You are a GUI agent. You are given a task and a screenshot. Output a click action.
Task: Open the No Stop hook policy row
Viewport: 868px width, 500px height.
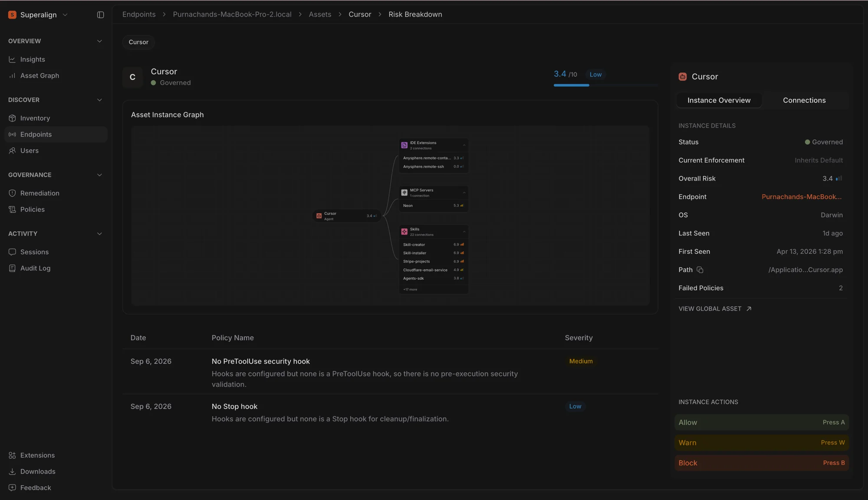(x=390, y=412)
